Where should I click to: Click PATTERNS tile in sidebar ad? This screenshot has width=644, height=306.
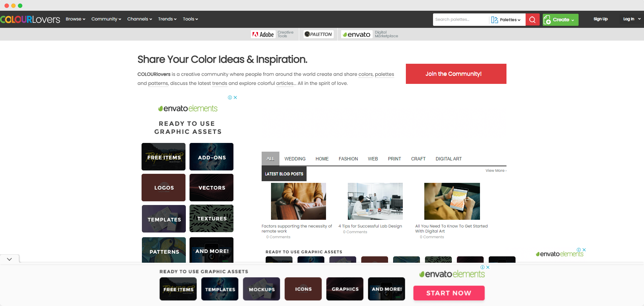click(x=164, y=250)
